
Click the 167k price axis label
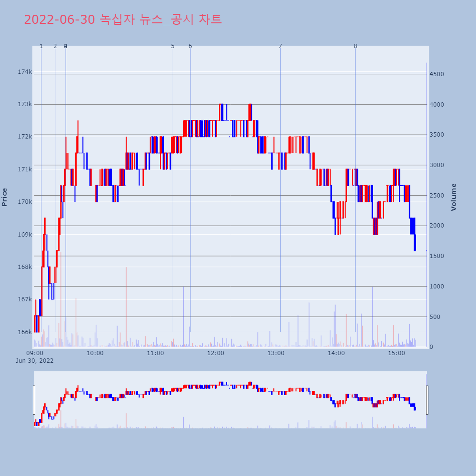[25, 299]
